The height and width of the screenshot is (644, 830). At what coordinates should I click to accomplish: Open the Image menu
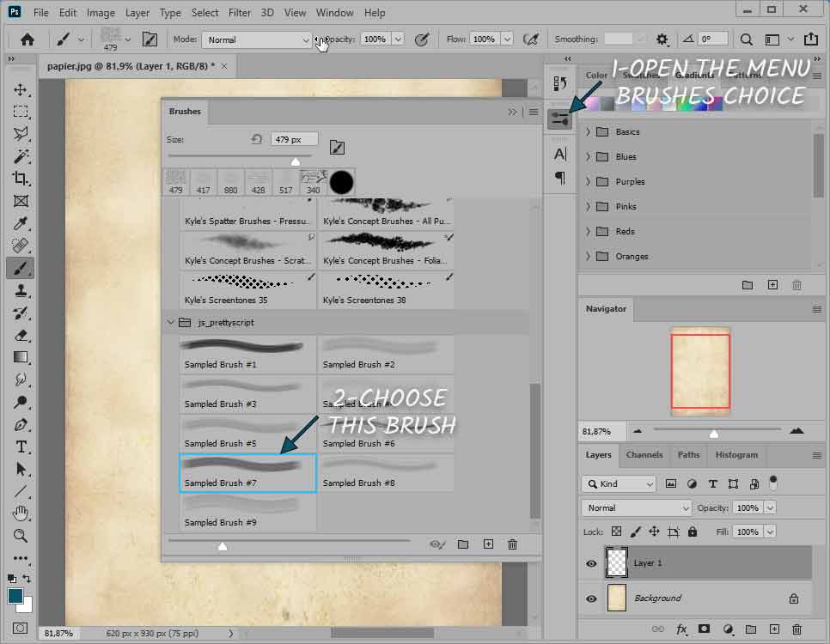point(101,13)
